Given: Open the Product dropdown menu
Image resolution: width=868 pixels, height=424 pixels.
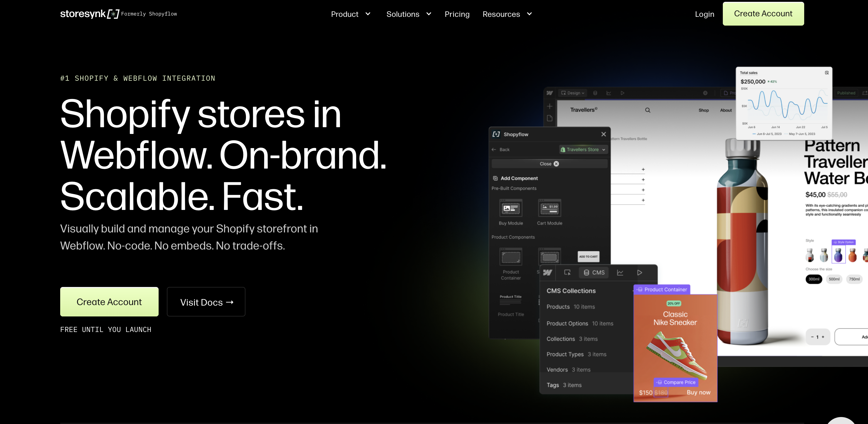Looking at the screenshot, I should [351, 14].
